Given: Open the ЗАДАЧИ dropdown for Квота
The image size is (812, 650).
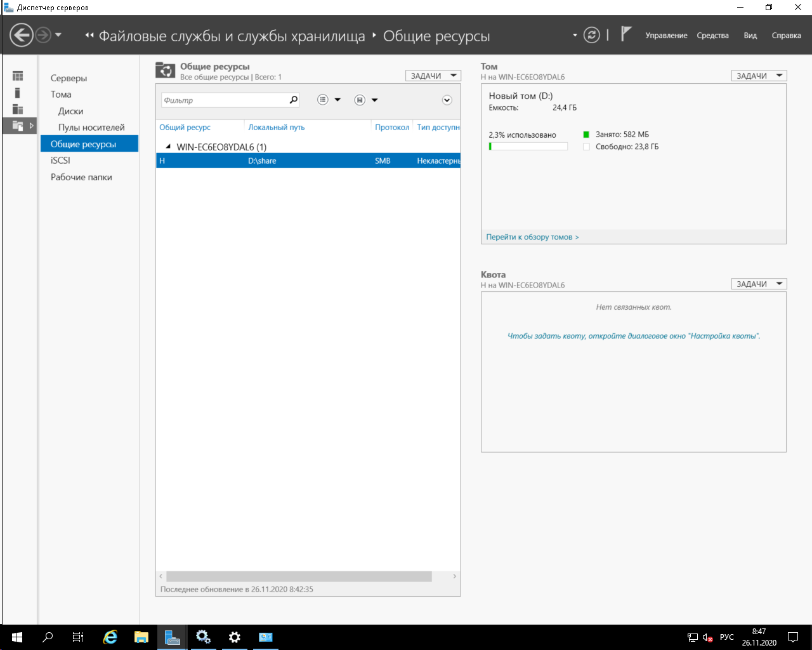Looking at the screenshot, I should pyautogui.click(x=759, y=284).
